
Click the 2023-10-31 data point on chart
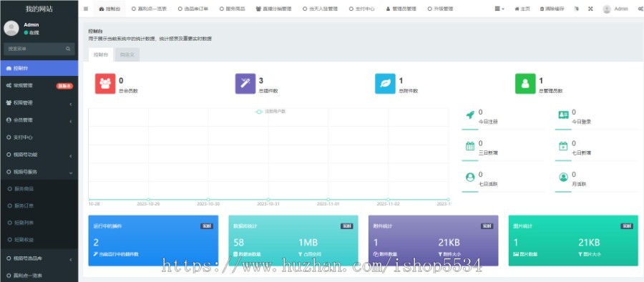click(x=268, y=200)
